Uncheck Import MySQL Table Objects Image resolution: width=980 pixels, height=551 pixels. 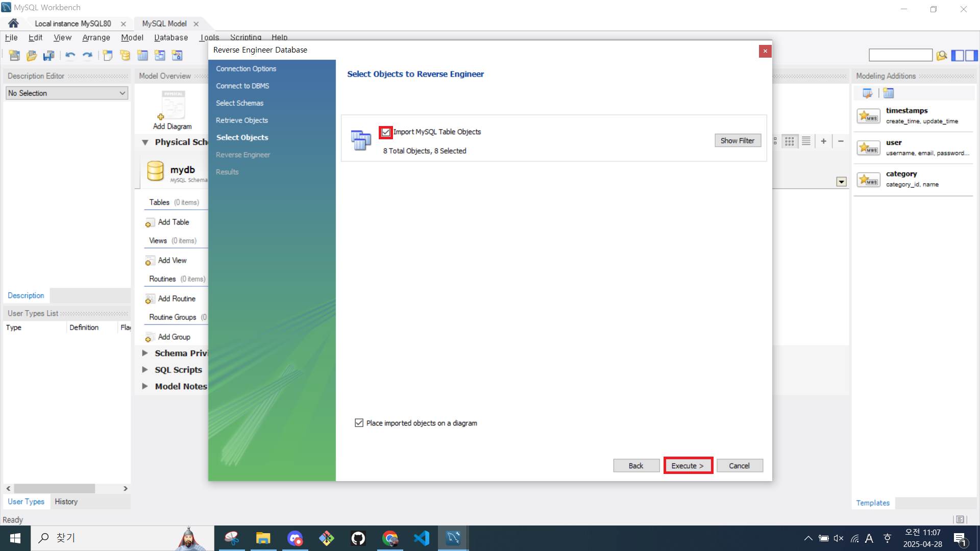click(x=386, y=132)
